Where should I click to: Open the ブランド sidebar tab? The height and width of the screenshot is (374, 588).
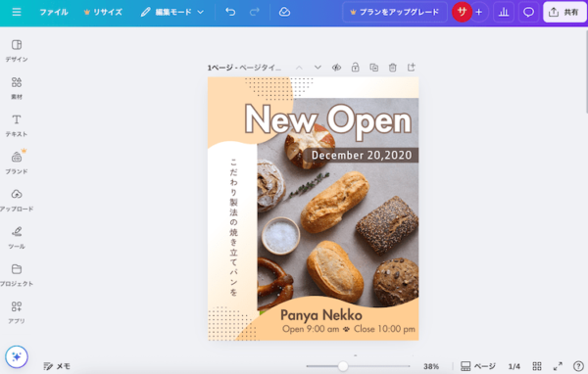tap(17, 163)
